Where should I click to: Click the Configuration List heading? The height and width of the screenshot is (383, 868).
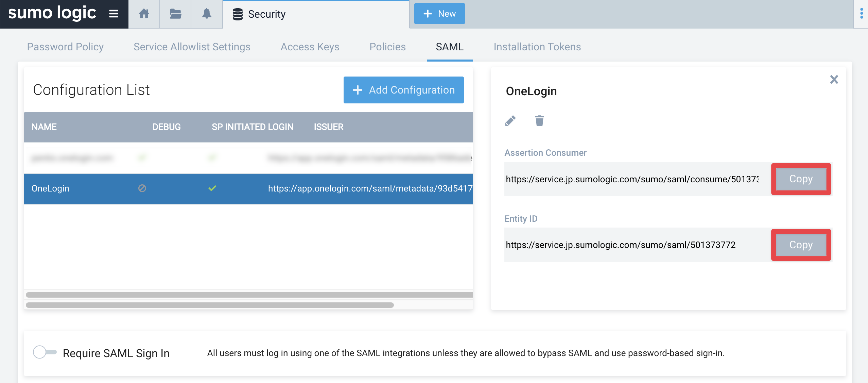point(91,90)
